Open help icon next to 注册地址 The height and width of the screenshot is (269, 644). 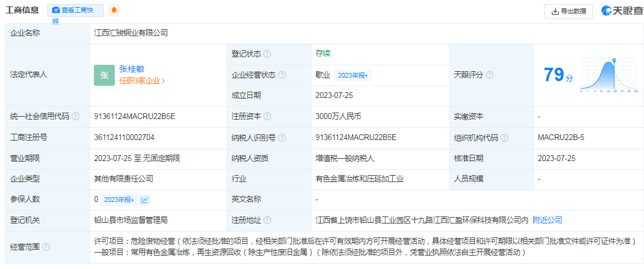pyautogui.click(x=268, y=220)
